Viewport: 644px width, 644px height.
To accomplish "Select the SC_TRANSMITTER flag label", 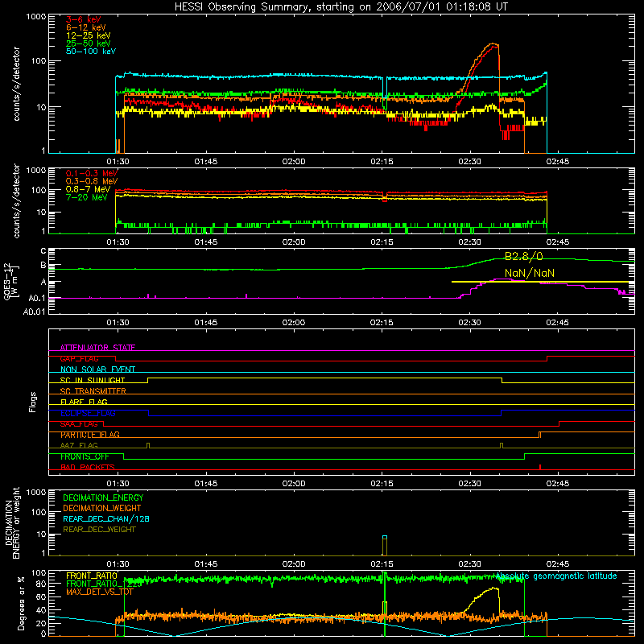I will [93, 391].
